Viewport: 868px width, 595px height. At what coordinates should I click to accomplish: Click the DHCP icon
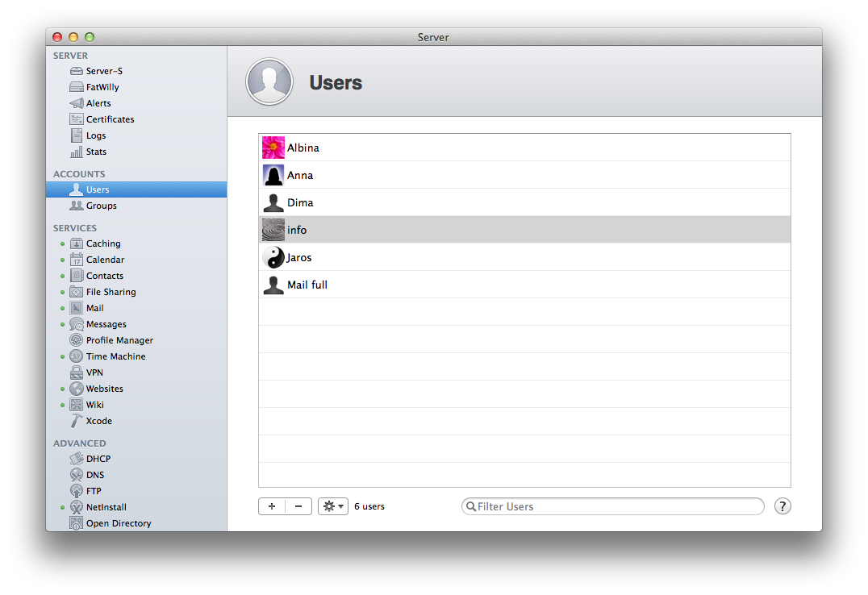click(77, 459)
